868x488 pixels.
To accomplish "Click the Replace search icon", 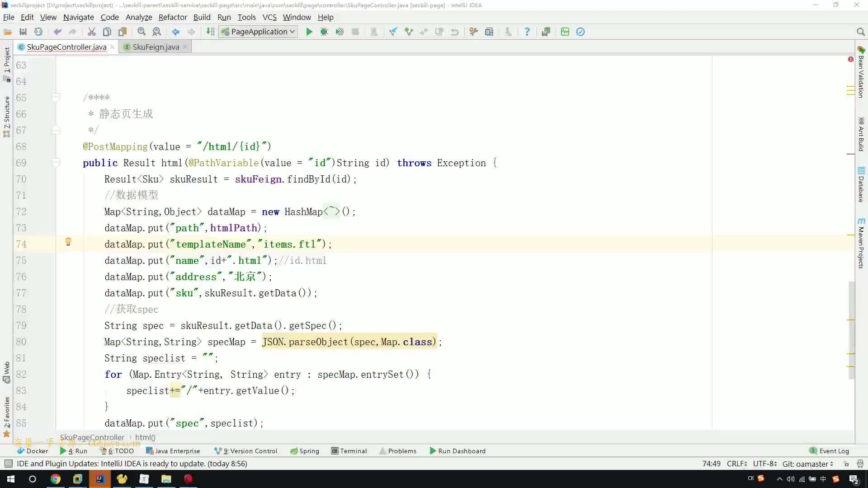I will pos(157,32).
